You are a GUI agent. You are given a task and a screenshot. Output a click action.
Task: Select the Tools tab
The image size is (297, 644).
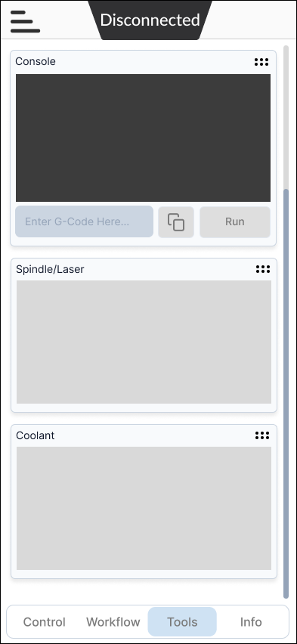click(182, 622)
